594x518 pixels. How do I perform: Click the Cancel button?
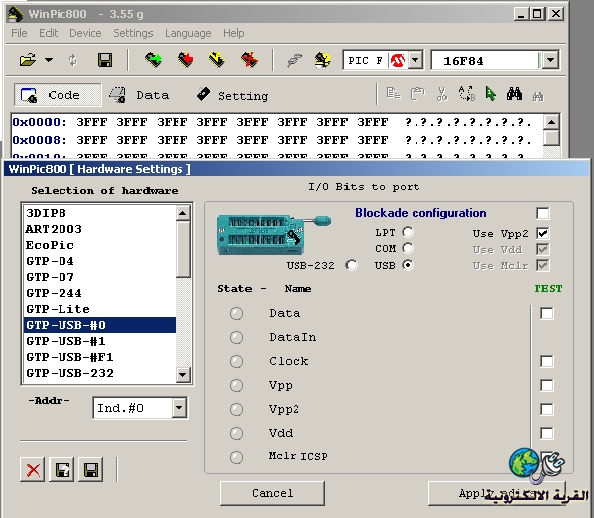272,493
